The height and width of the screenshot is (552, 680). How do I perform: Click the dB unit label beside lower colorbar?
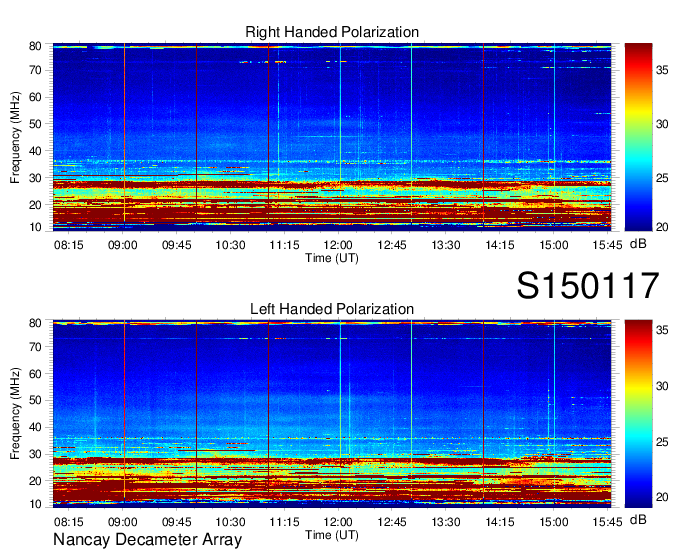tap(638, 519)
